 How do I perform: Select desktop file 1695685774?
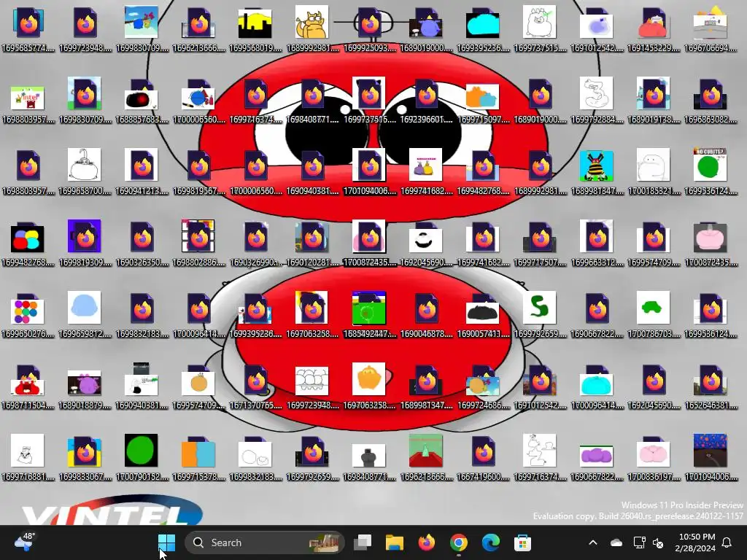pyautogui.click(x=28, y=29)
